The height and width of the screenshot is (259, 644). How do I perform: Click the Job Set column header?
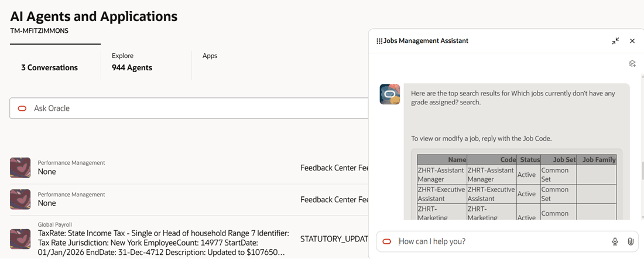(559, 160)
